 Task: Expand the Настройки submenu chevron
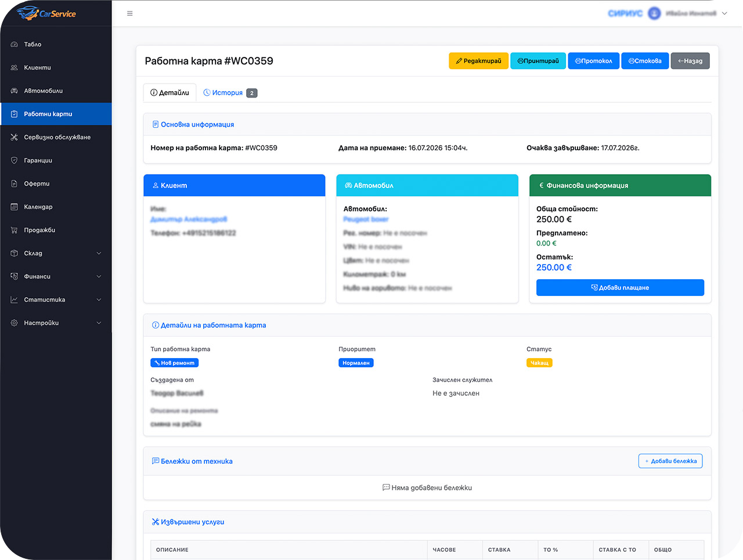[99, 323]
